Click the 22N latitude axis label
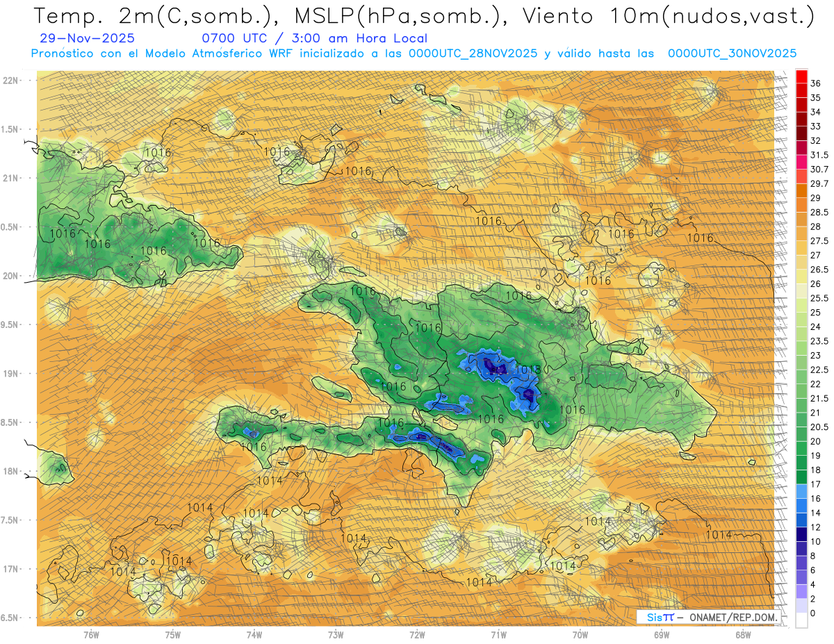 (10, 81)
